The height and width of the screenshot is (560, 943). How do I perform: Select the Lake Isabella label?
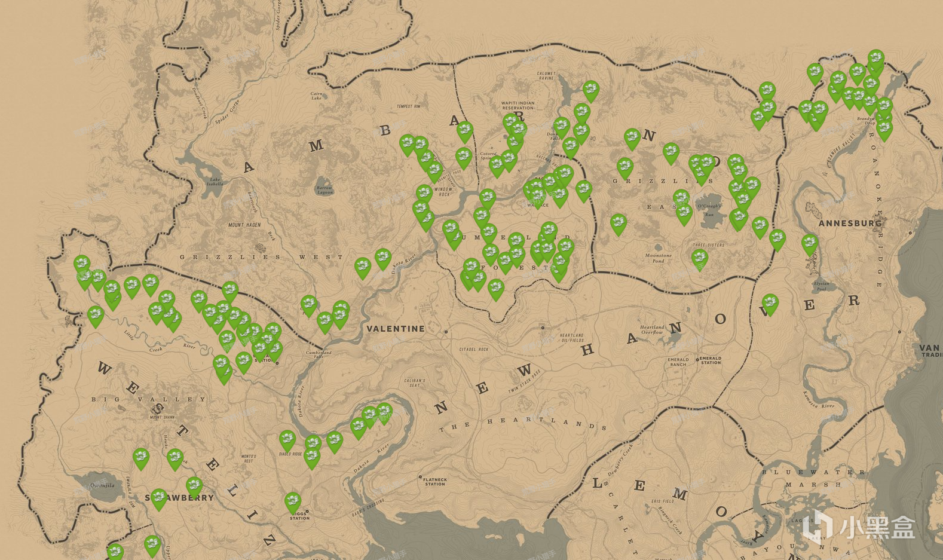[215, 182]
